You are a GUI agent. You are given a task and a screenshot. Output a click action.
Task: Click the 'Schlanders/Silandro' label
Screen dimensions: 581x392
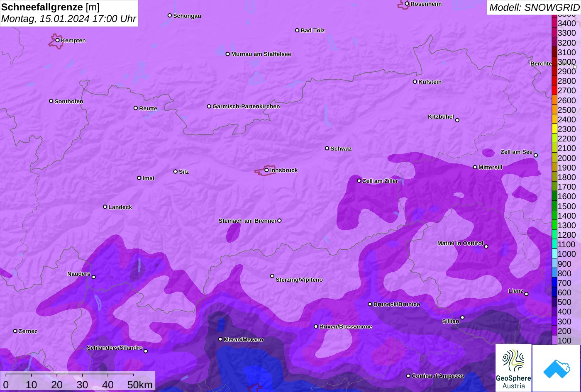(x=115, y=348)
